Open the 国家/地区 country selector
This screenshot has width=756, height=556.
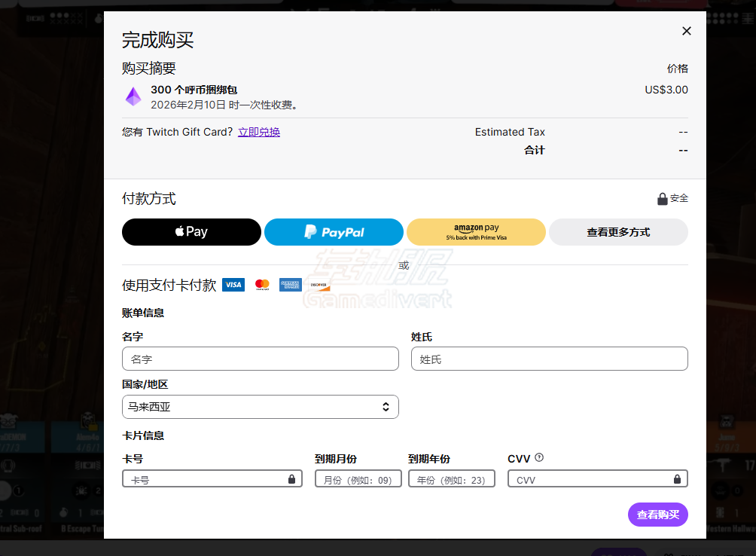click(x=260, y=406)
